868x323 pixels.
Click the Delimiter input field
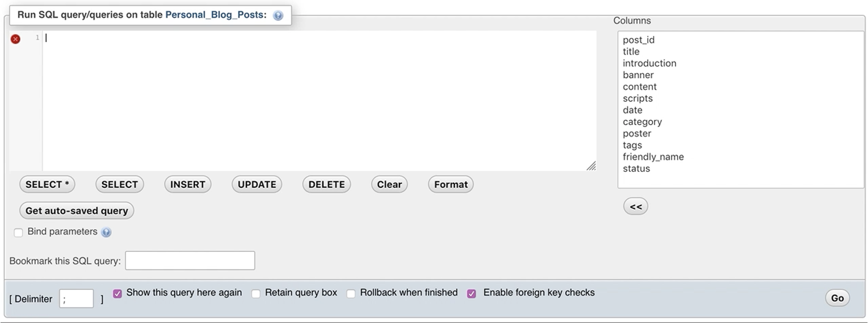(x=76, y=299)
